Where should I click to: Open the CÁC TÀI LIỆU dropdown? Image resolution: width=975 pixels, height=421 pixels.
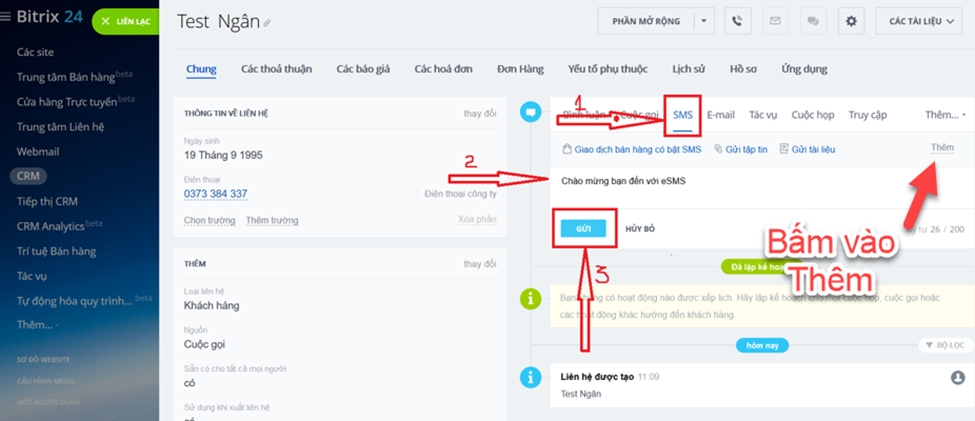tap(917, 21)
